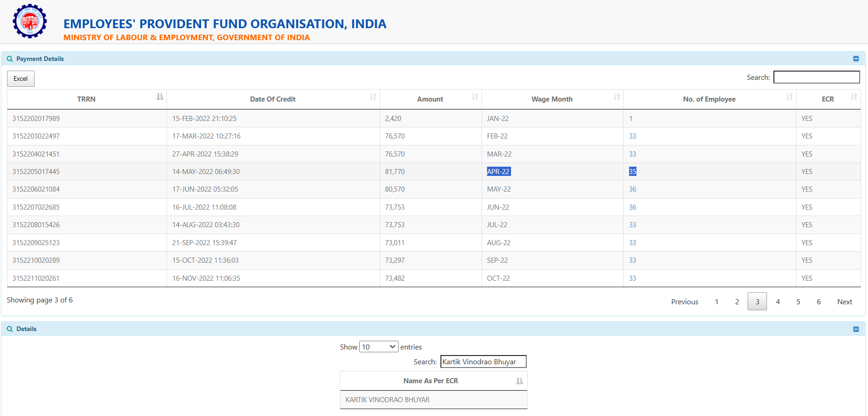Click the Payment Details search field
868x416 pixels.
(x=816, y=77)
